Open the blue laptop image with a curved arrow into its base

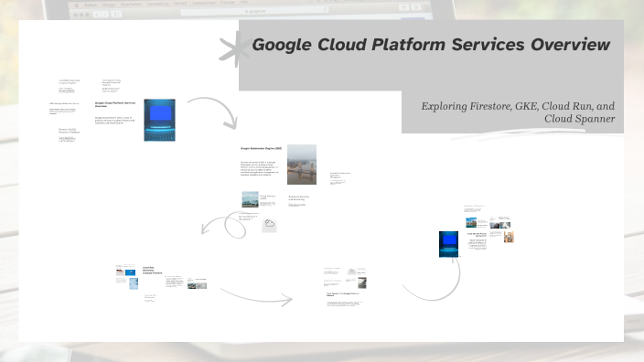coord(448,244)
